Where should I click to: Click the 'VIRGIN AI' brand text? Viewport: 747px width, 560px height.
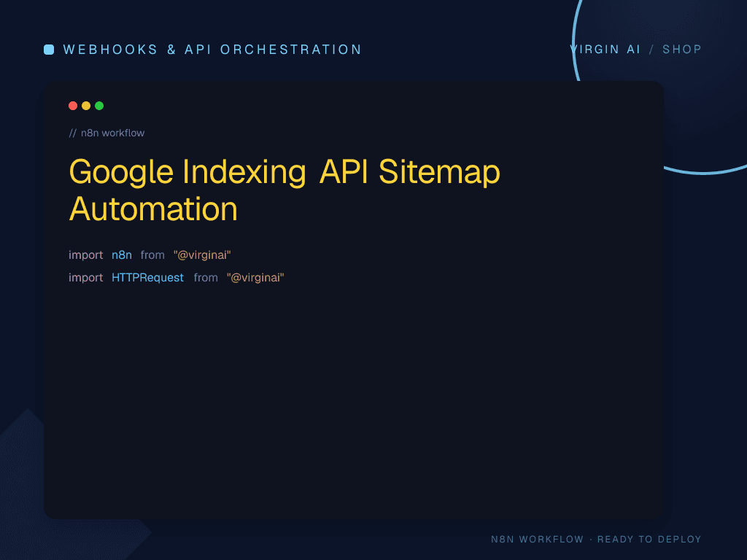605,50
